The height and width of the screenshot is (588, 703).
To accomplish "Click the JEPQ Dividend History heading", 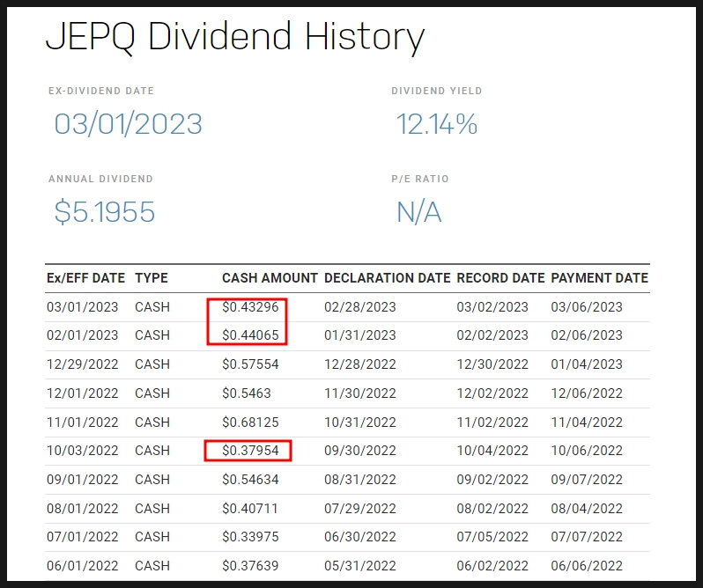I will click(235, 37).
